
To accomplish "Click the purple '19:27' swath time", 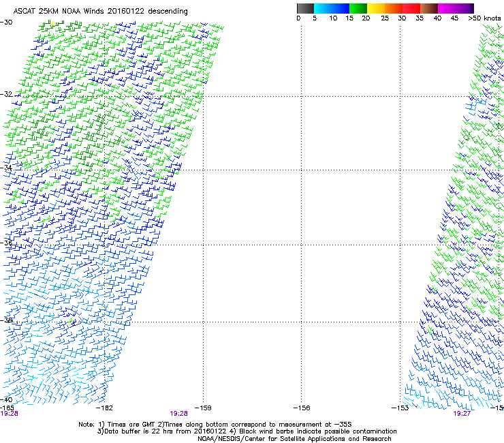I will pos(462,414).
